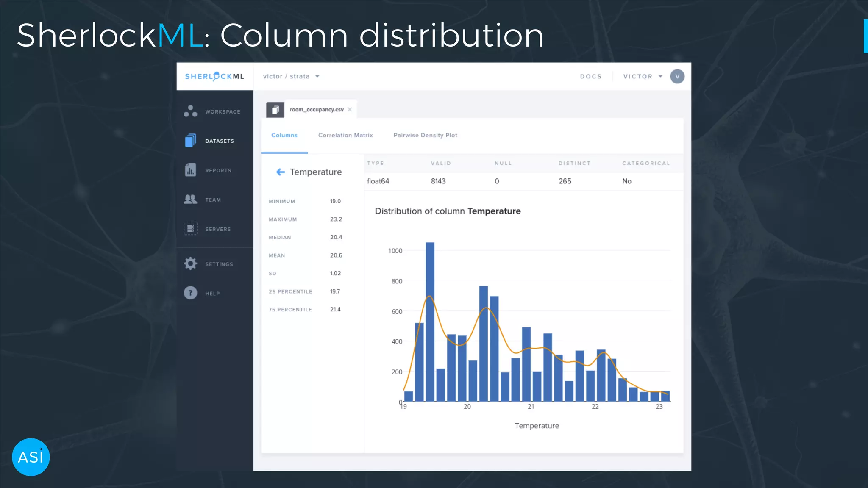The width and height of the screenshot is (868, 488).
Task: Click the VALID count 8143
Action: (438, 181)
